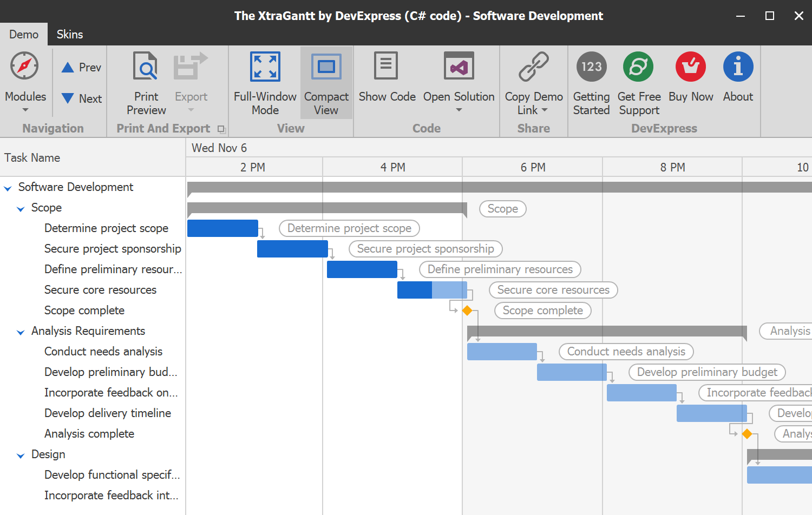812x515 pixels.
Task: Open the Export dropdown arrow
Action: click(x=191, y=109)
